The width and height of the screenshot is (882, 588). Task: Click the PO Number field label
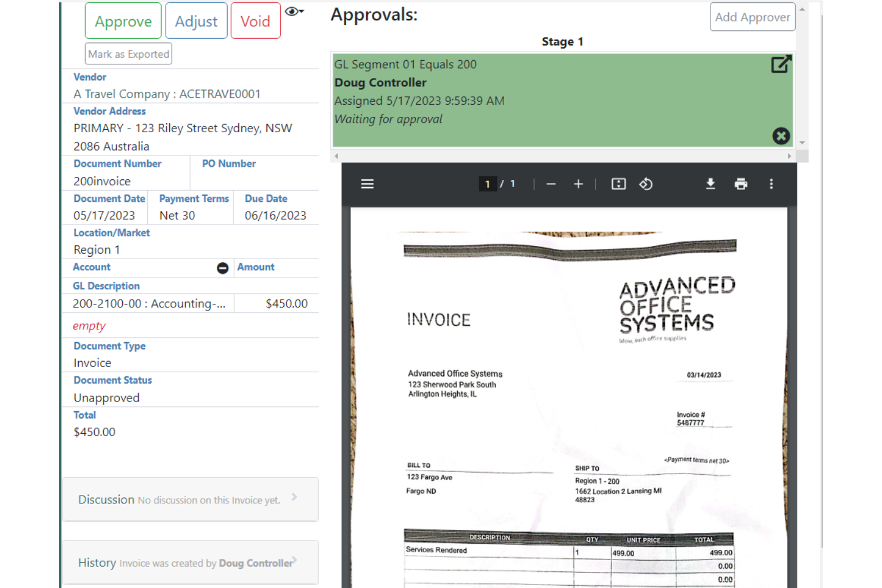click(x=229, y=164)
